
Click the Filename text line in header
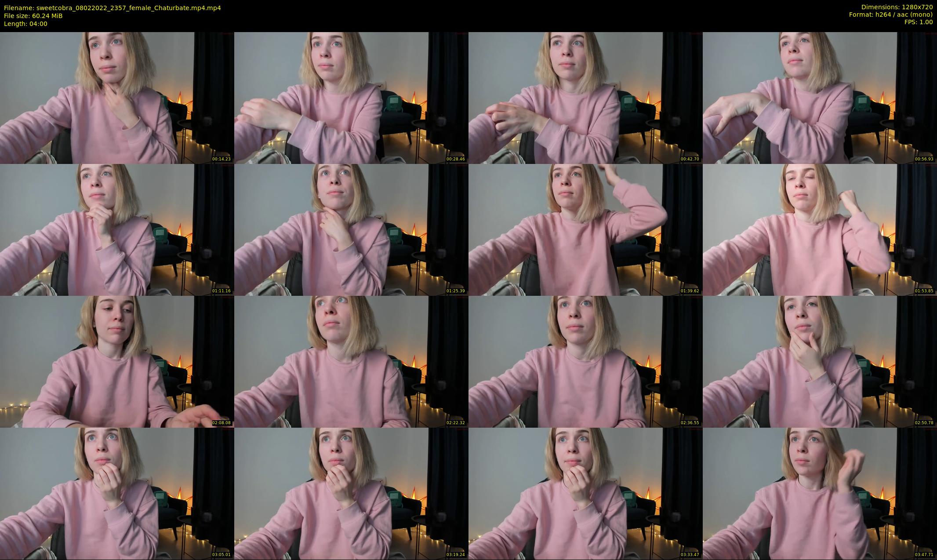point(113,8)
